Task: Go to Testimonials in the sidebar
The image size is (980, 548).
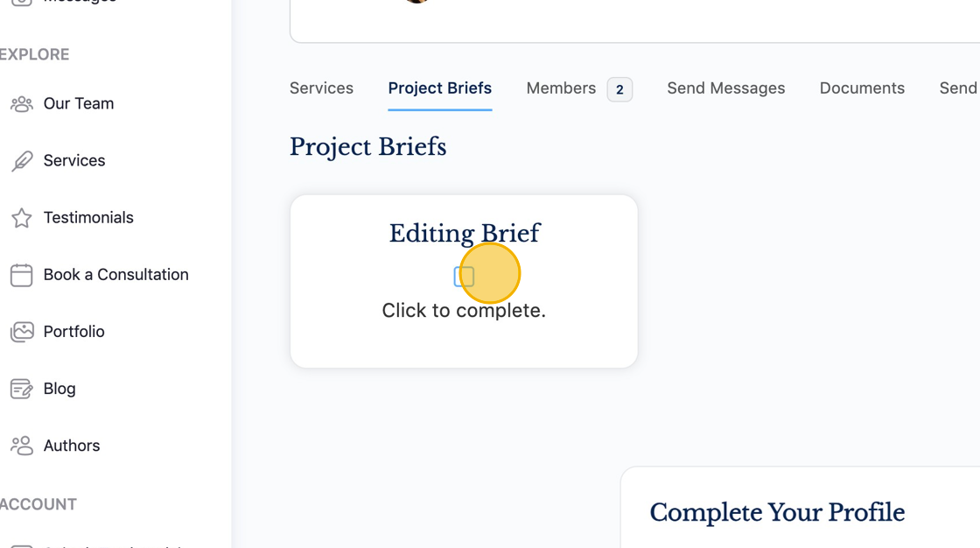Action: (x=88, y=217)
